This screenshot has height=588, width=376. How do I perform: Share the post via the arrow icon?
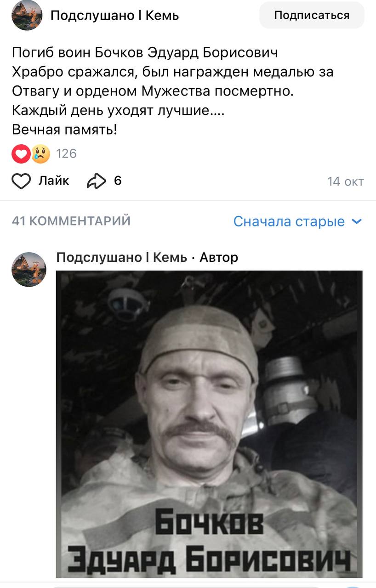(96, 181)
